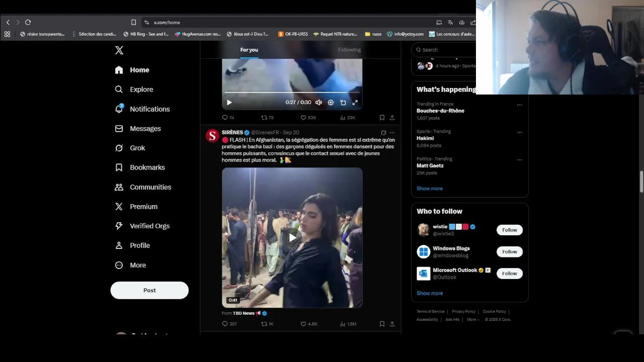
Task: Open the SIRÈNES profile avatar
Action: [x=212, y=136]
